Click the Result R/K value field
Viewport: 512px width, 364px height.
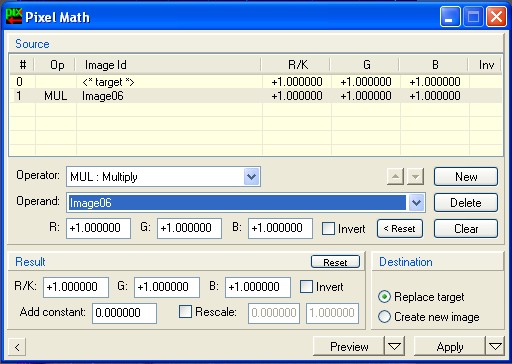[x=76, y=287]
